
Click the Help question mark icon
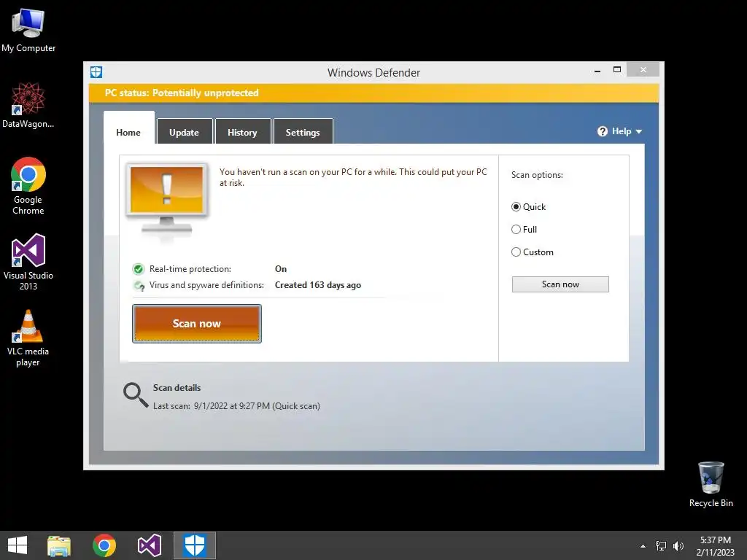tap(602, 131)
